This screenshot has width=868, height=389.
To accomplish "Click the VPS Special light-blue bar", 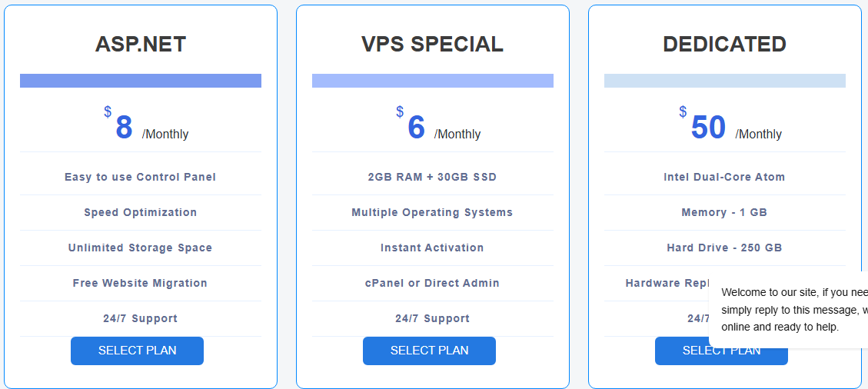I will [432, 81].
